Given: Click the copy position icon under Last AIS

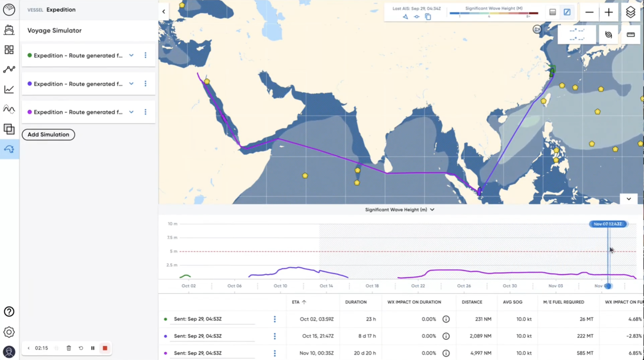Looking at the screenshot, I should pyautogui.click(x=428, y=17).
